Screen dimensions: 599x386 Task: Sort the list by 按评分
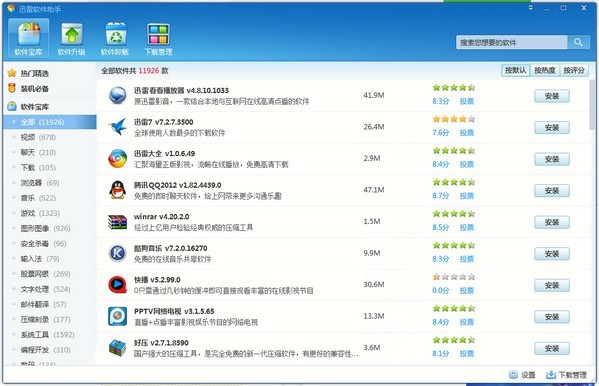[x=574, y=70]
